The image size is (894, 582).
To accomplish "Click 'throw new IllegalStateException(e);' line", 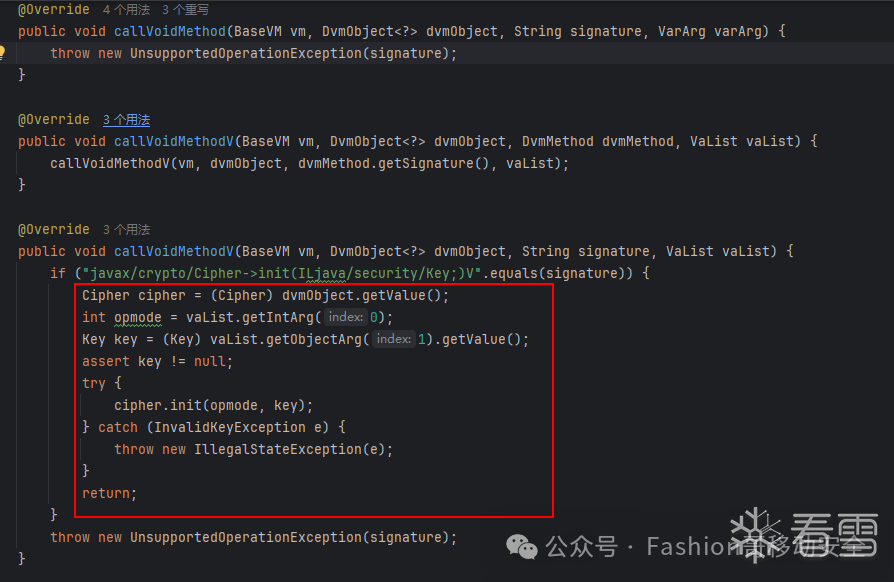I will 253,449.
